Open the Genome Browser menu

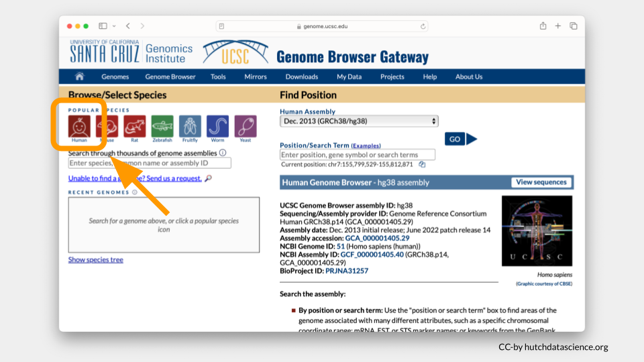point(170,76)
